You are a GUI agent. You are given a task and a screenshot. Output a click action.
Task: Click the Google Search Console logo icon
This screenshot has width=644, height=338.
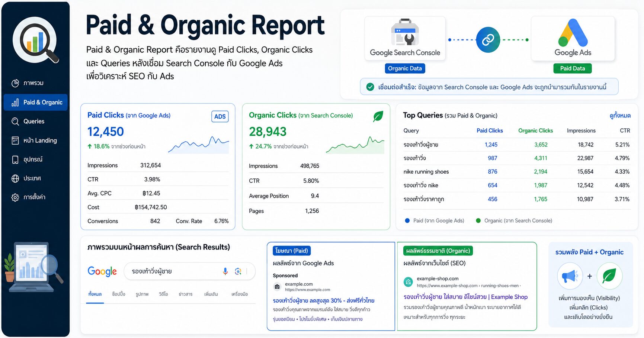click(405, 32)
